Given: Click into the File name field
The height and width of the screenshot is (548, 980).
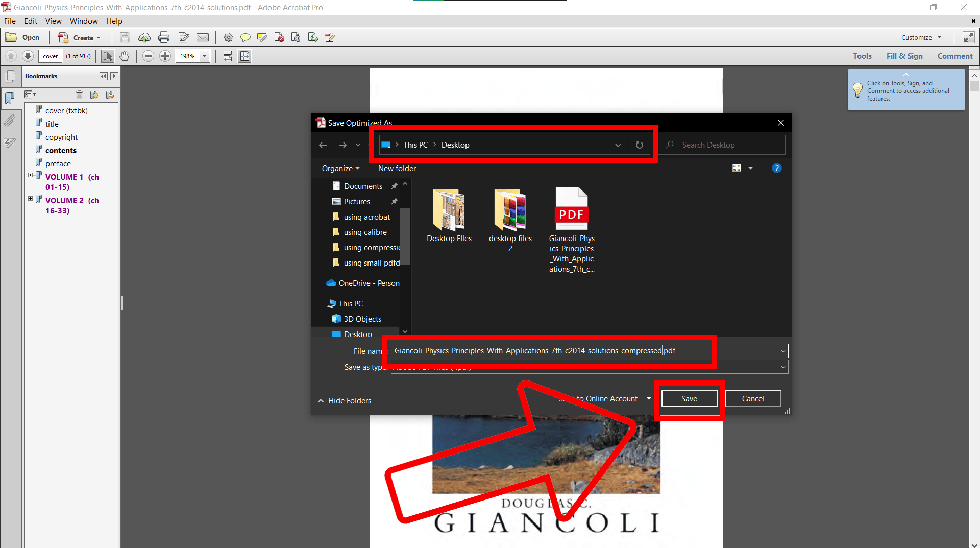Looking at the screenshot, I should pyautogui.click(x=536, y=351).
